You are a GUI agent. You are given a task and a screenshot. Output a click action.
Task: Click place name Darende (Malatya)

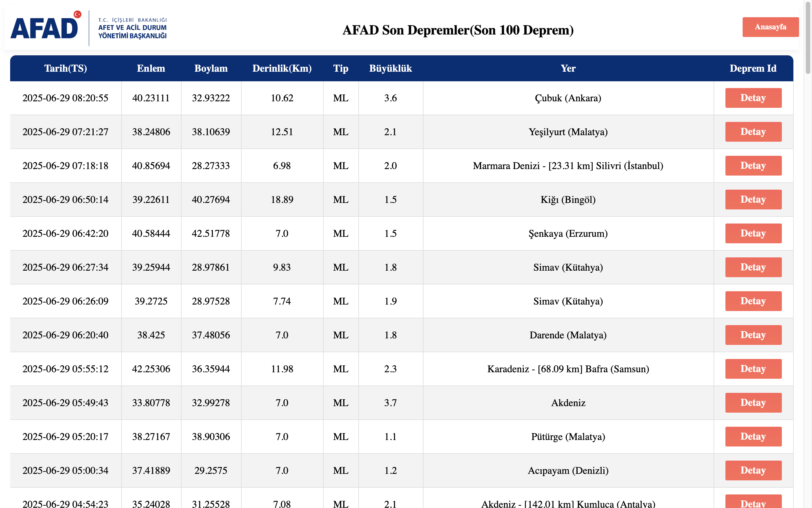pos(568,335)
